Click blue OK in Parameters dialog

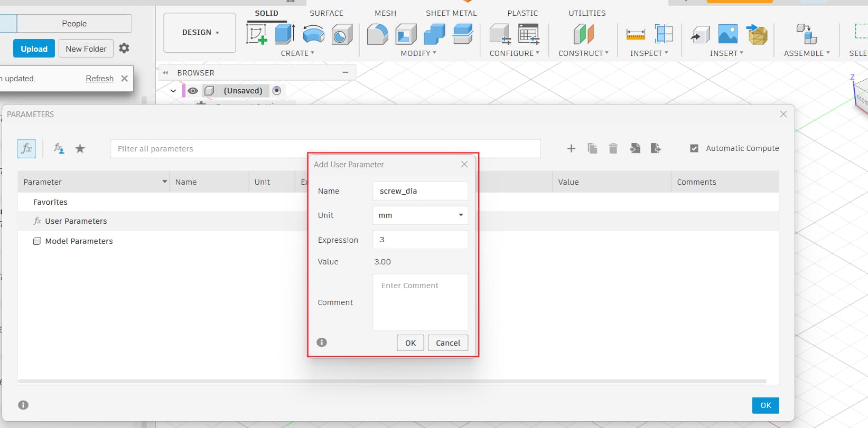pyautogui.click(x=766, y=405)
